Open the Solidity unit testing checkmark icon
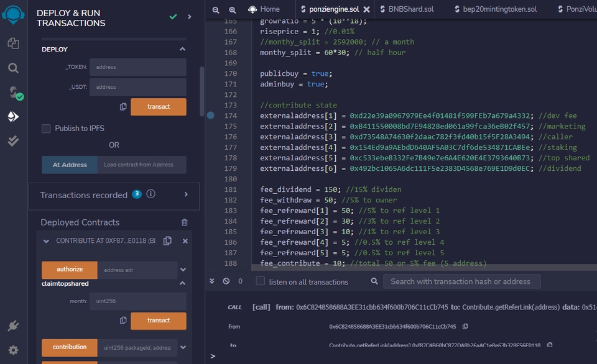This screenshot has height=364, width=597. point(13,141)
